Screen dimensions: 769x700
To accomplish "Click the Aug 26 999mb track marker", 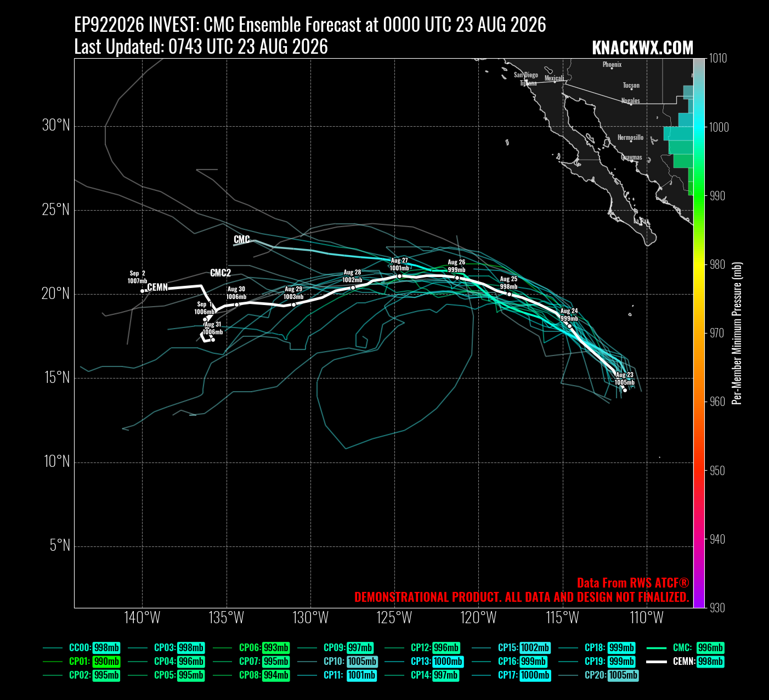I will point(457,278).
